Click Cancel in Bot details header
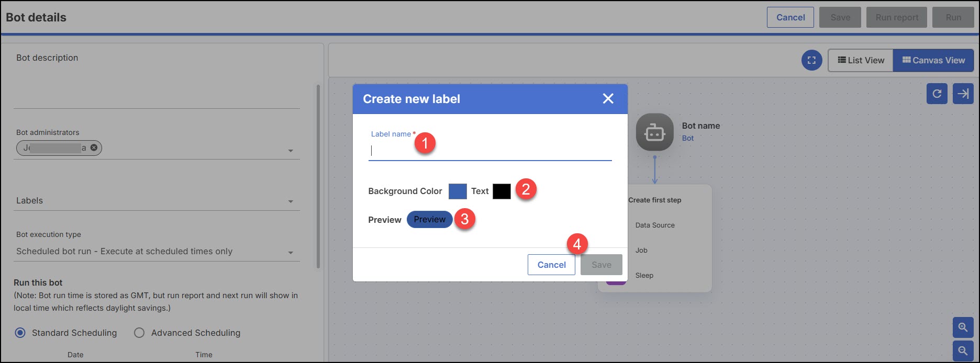980x363 pixels. (790, 17)
